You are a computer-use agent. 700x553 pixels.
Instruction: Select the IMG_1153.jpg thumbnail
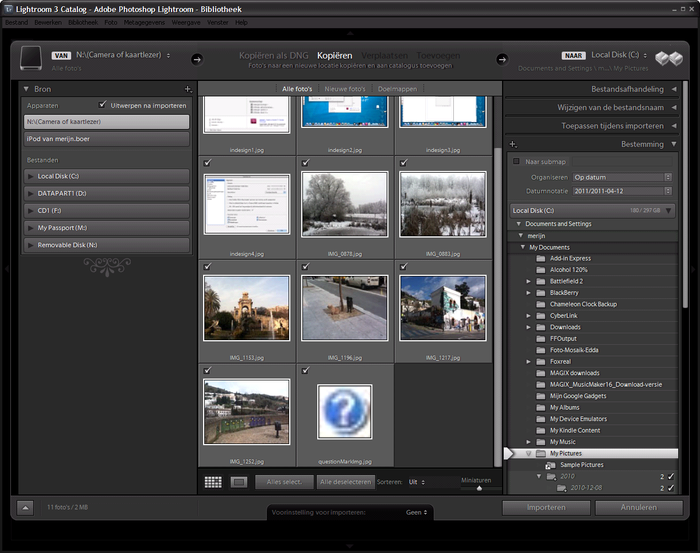[246, 308]
